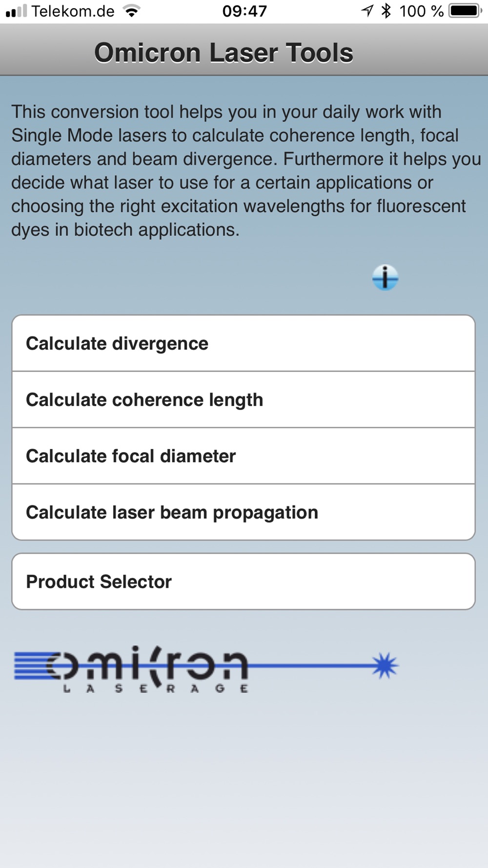This screenshot has width=488, height=868.
Task: Open Calculate divergence
Action: pos(244,343)
